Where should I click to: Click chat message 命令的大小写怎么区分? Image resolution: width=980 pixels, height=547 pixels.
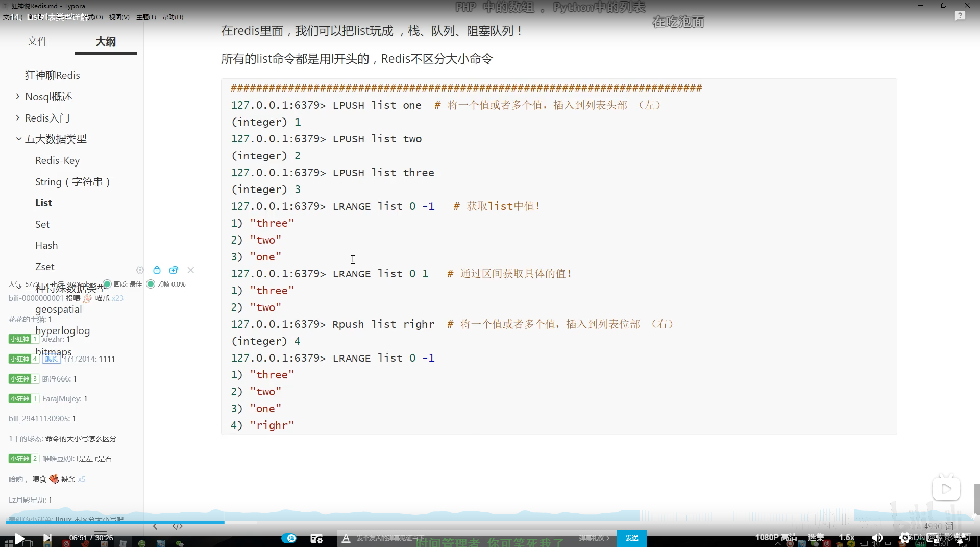81,439
